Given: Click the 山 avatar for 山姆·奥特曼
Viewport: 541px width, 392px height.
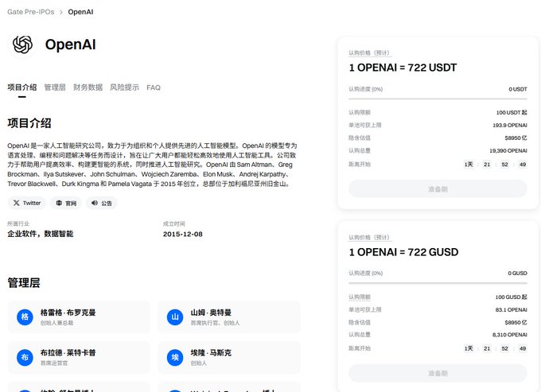Looking at the screenshot, I should pos(175,316).
